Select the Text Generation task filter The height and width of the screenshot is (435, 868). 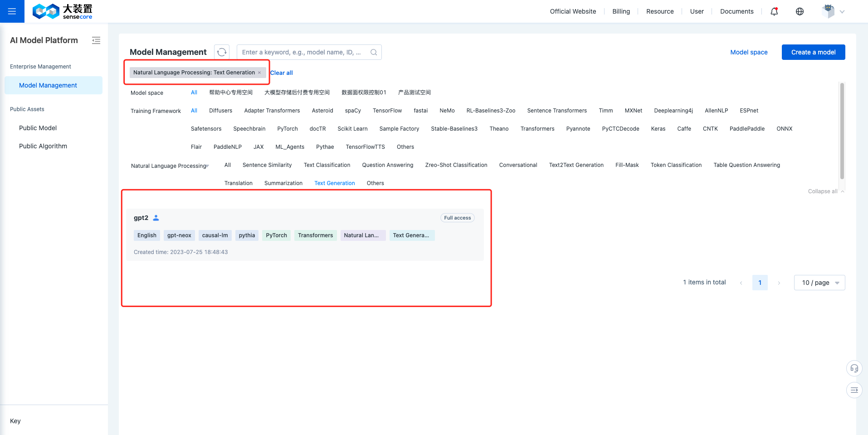pyautogui.click(x=335, y=183)
